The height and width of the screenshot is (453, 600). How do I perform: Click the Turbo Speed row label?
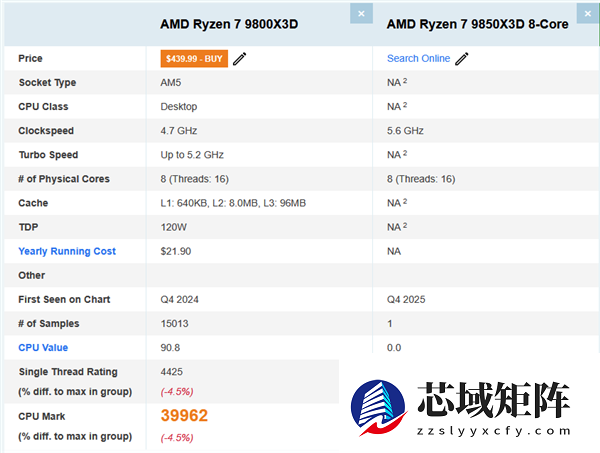(49, 155)
